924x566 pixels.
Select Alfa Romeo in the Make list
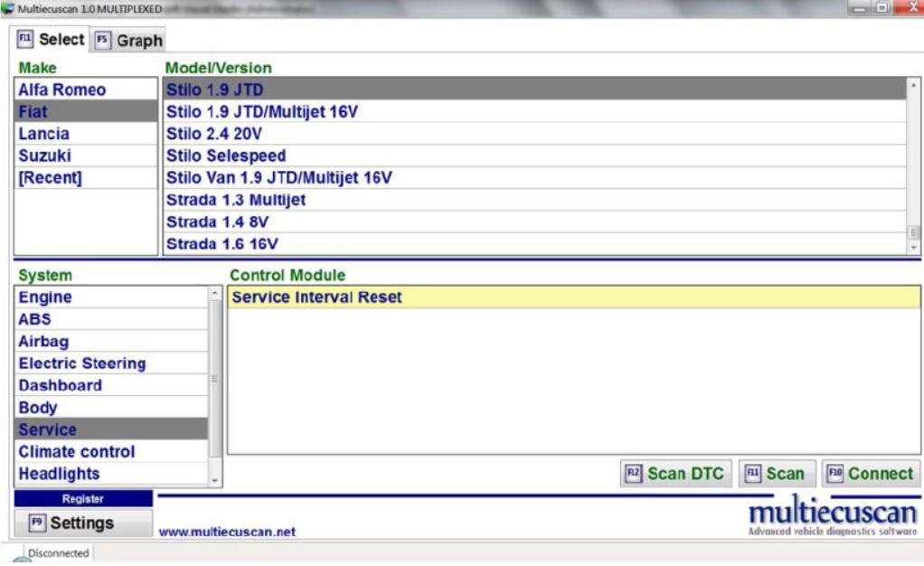86,90
